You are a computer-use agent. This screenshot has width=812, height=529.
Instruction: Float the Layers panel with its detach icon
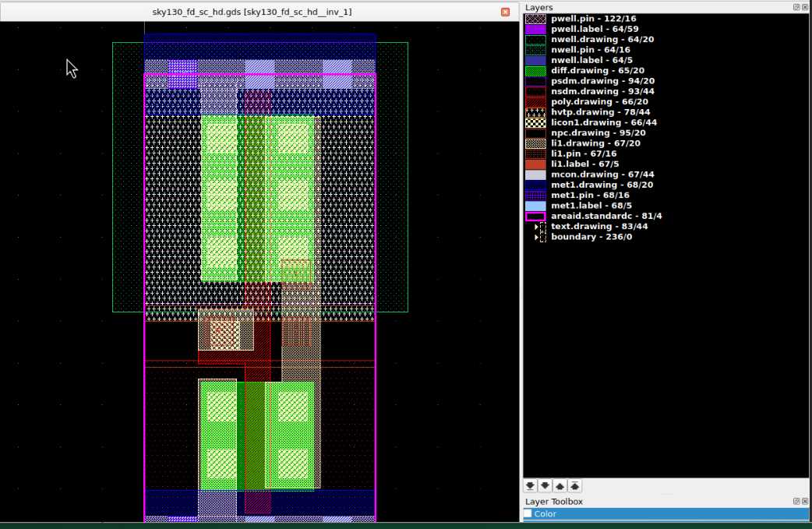point(796,7)
